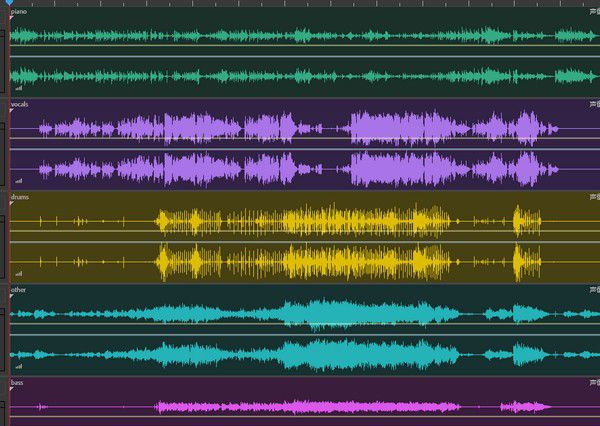Click the pan envelope line on the vocals clip
Screen dimensions: 600x426
305,149
